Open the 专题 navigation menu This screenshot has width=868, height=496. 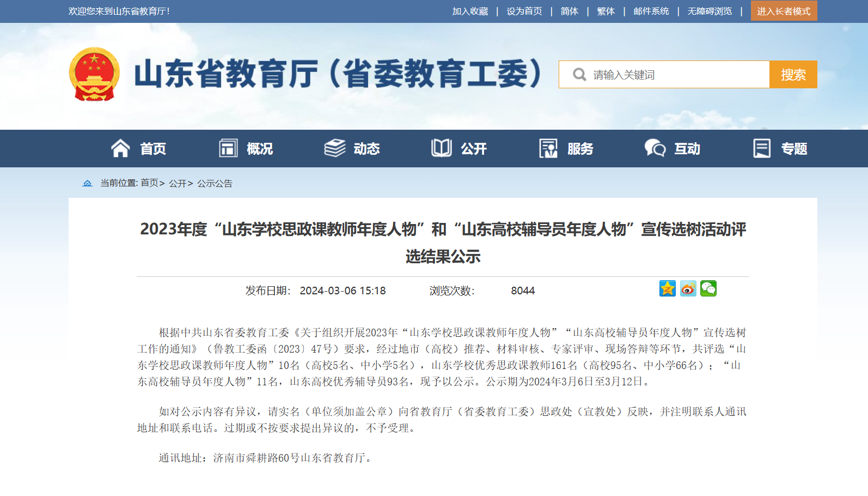(x=793, y=148)
